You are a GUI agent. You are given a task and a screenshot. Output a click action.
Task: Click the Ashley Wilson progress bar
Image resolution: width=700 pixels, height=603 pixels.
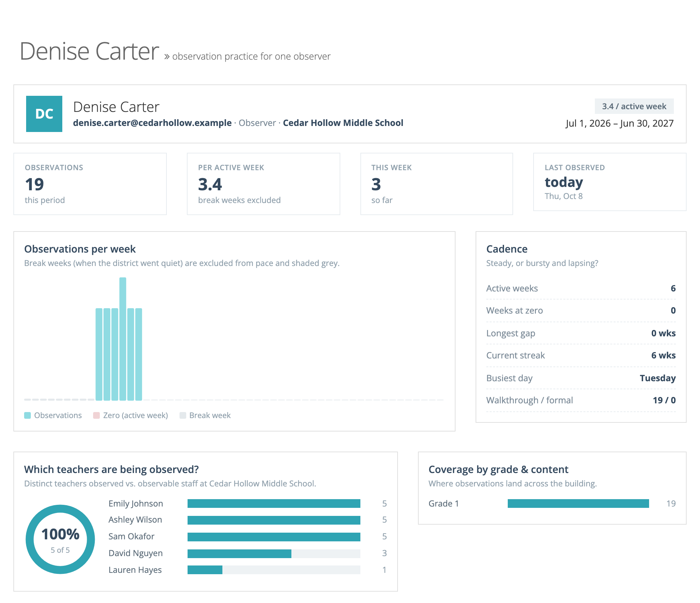click(x=274, y=520)
